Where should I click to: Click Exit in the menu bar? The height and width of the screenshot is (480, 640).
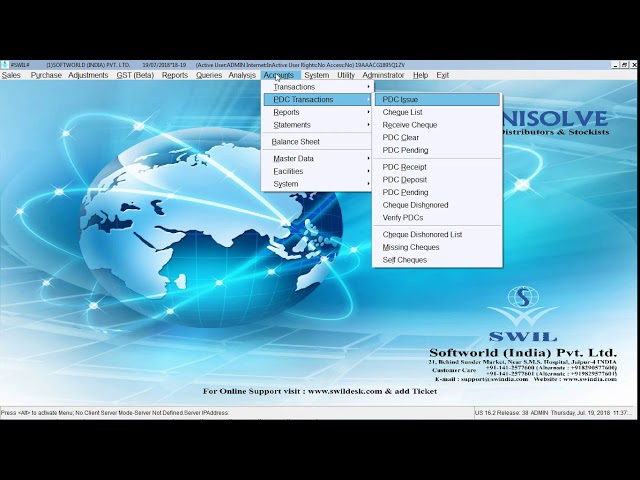pyautogui.click(x=442, y=75)
